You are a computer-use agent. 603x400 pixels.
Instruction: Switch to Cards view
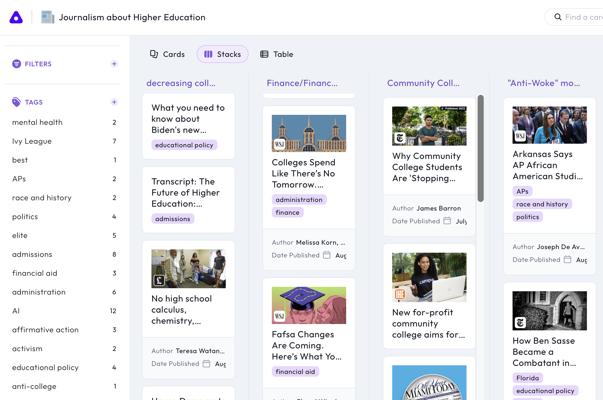(x=167, y=54)
